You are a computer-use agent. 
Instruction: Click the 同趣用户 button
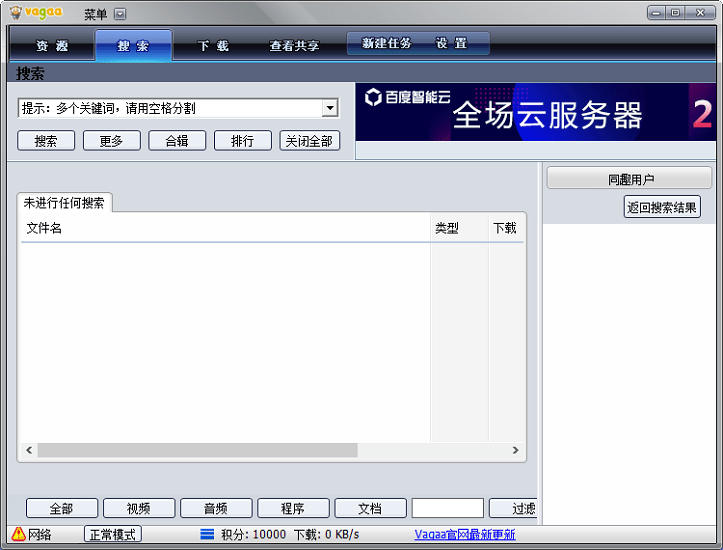pyautogui.click(x=629, y=178)
